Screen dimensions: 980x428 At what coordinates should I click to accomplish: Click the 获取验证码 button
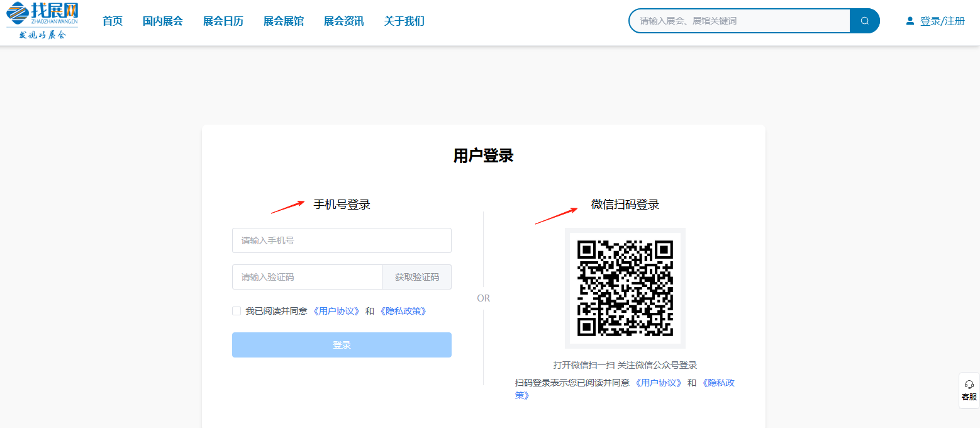(417, 277)
